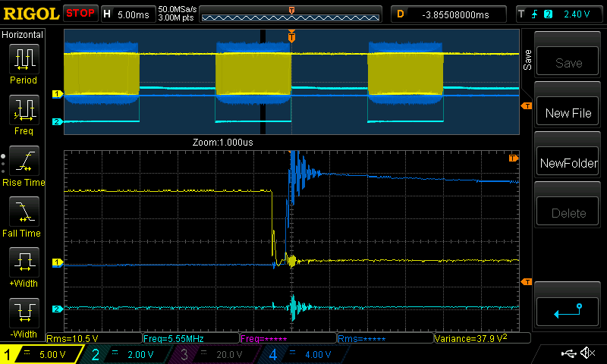Image resolution: width=607 pixels, height=364 pixels.
Task: Toggle the speaker sound icon
Action: tap(587, 353)
